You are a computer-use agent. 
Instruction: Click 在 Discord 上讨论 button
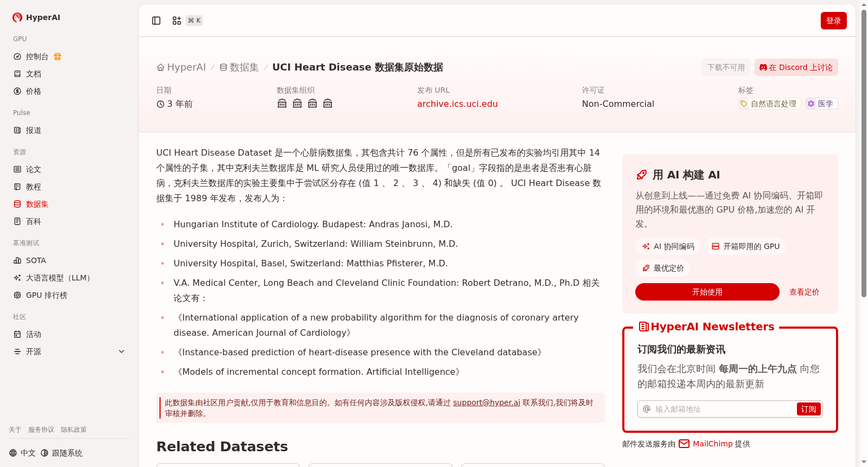(x=796, y=67)
